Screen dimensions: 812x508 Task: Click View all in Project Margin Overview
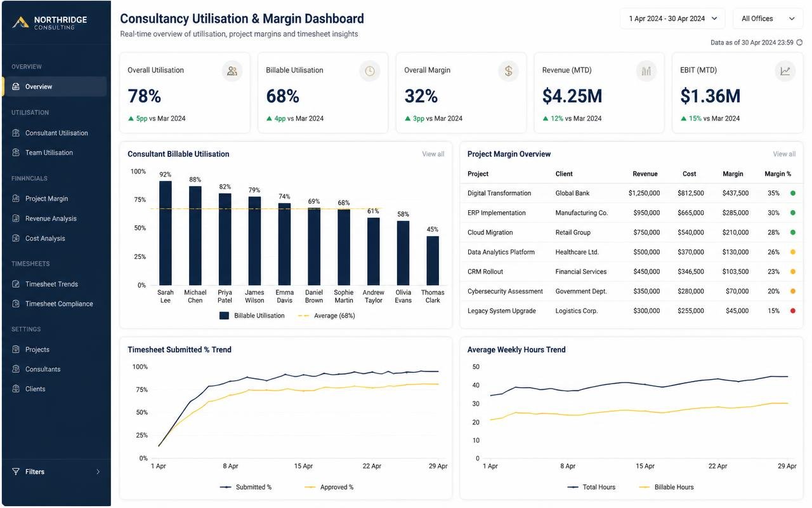click(784, 154)
